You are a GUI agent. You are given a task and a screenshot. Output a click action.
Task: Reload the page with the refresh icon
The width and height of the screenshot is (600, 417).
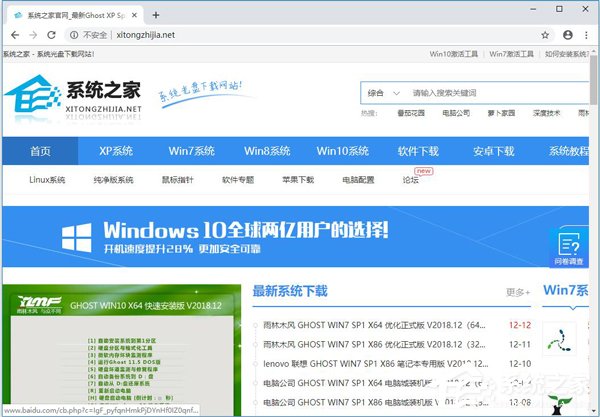click(51, 35)
